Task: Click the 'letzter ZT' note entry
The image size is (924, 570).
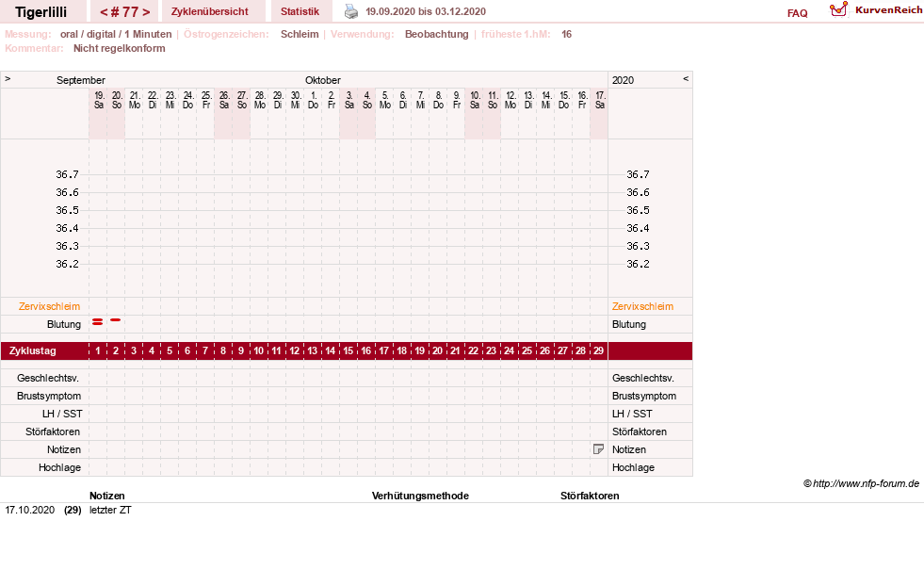Action: point(110,510)
